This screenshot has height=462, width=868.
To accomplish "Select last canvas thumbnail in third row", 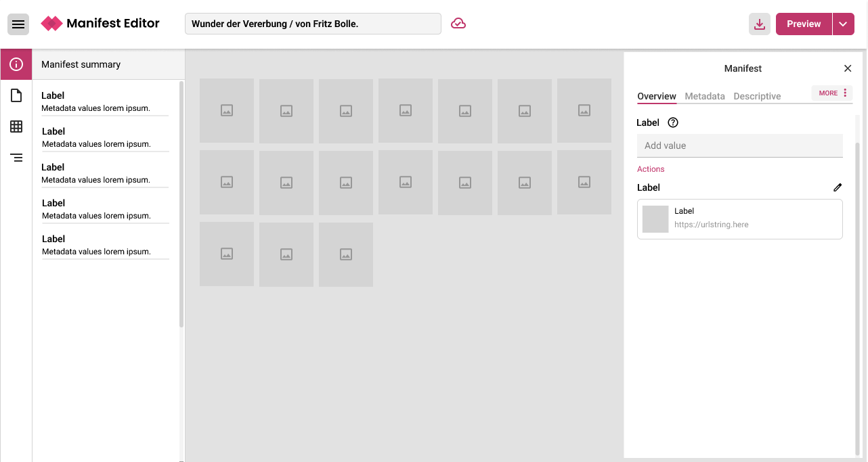I will click(x=346, y=254).
